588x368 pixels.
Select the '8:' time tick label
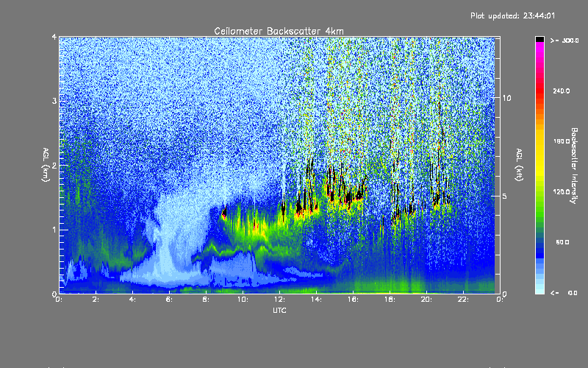(206, 300)
